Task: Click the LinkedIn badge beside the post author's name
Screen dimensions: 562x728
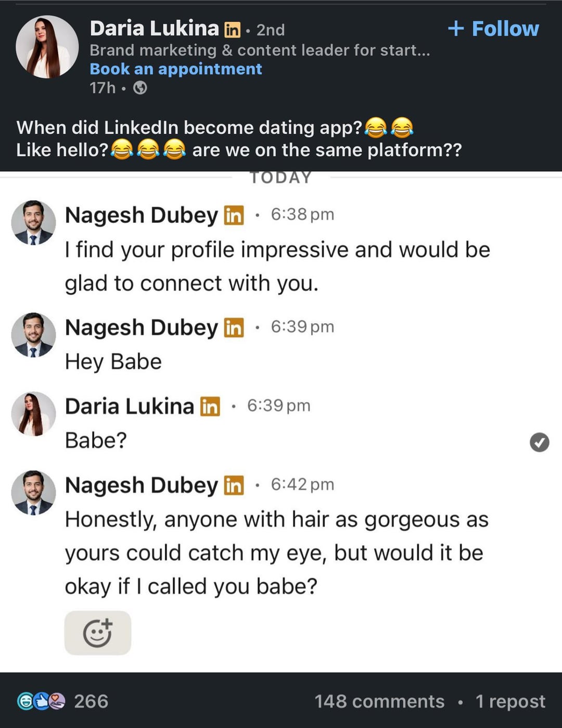Action: point(232,30)
